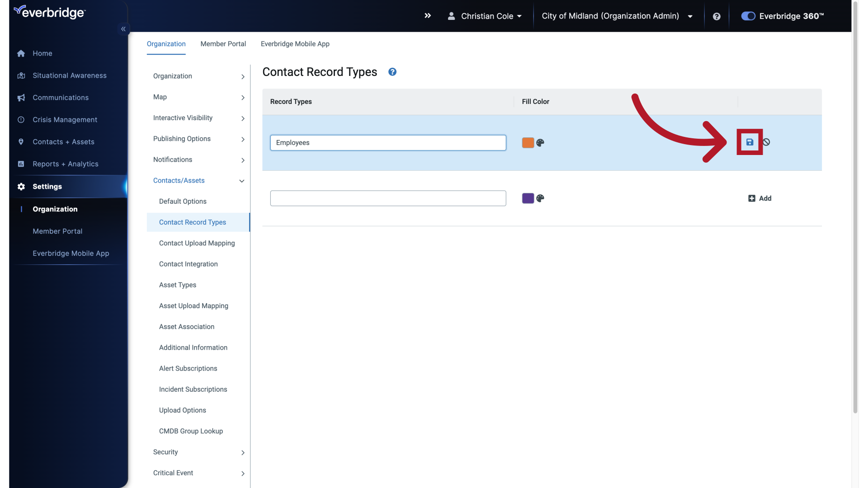The width and height of the screenshot is (868, 488).
Task: Click the purple fill color swatch
Action: click(528, 198)
